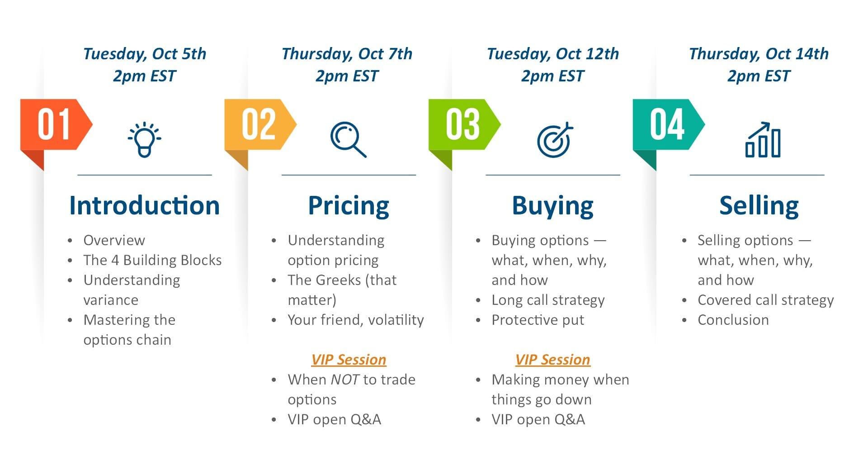Open the VIP Session link under Pricing
Viewport: 868px width, 470px height.
pyautogui.click(x=349, y=360)
